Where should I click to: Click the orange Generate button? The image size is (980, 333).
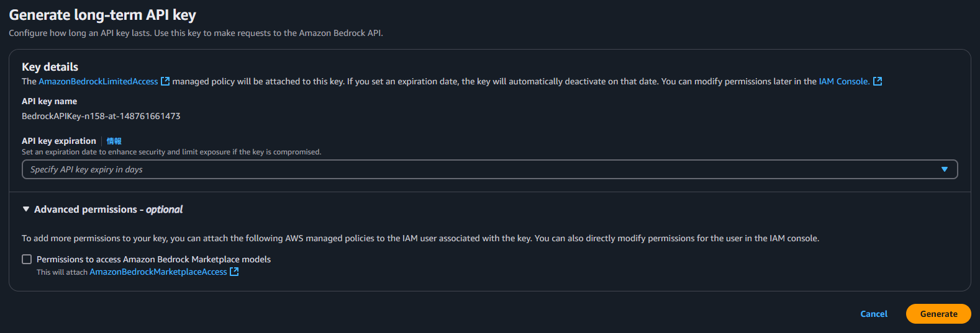[938, 314]
